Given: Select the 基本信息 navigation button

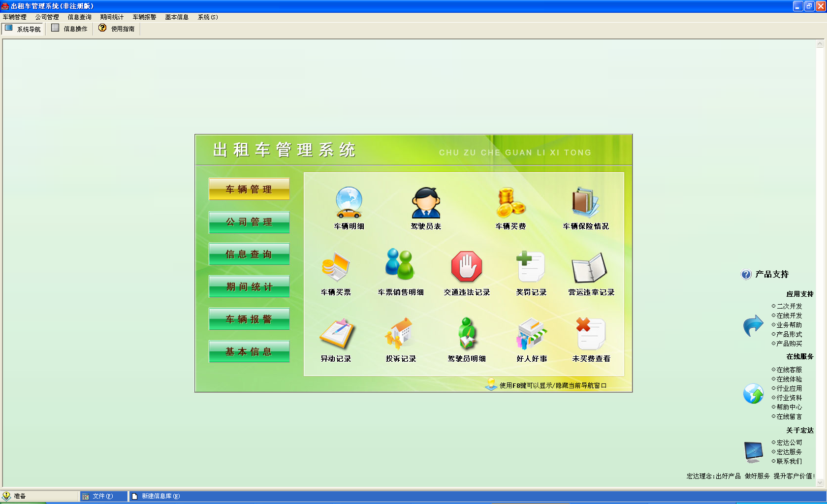Looking at the screenshot, I should click(249, 352).
